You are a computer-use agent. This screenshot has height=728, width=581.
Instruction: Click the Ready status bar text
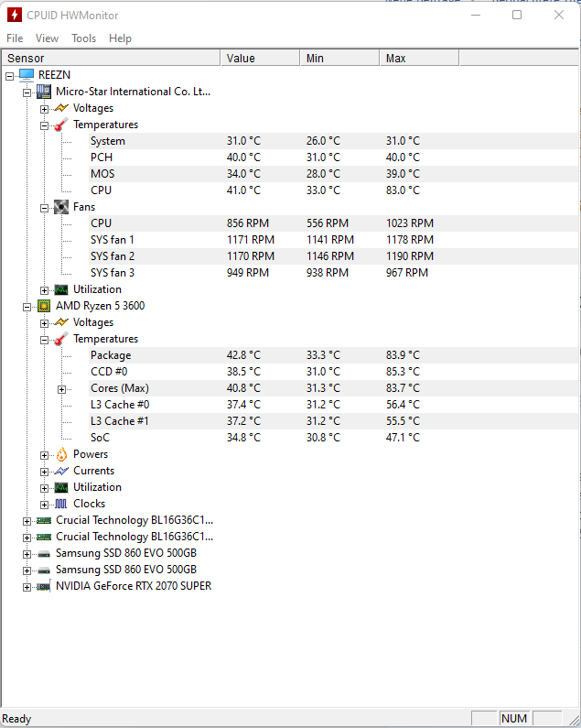click(x=16, y=719)
